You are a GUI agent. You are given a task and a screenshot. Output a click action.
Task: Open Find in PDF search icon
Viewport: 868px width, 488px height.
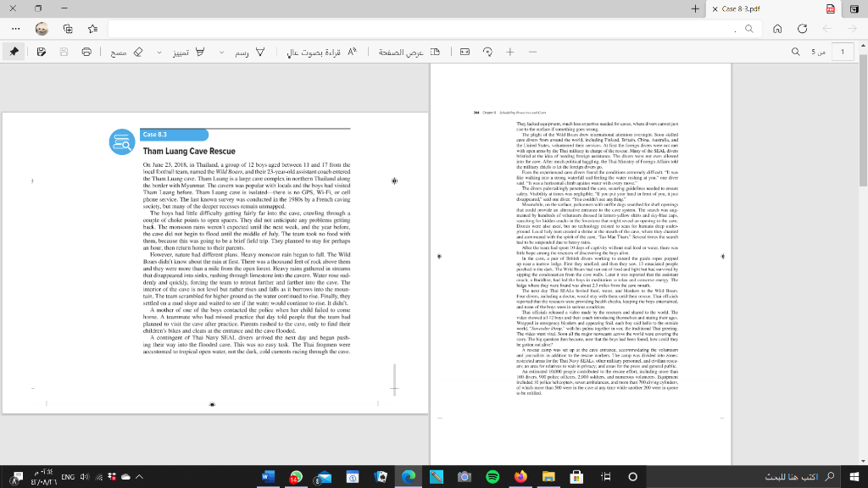point(795,52)
